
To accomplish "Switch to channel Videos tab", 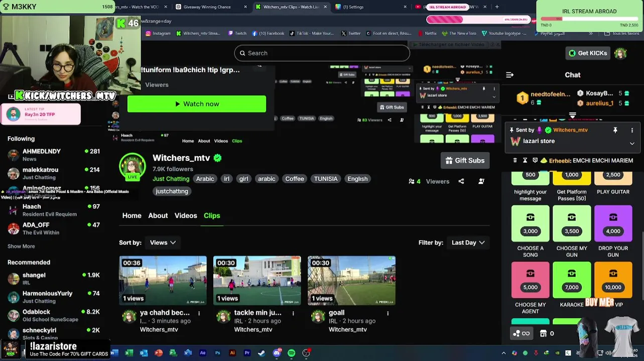I will pos(186,216).
